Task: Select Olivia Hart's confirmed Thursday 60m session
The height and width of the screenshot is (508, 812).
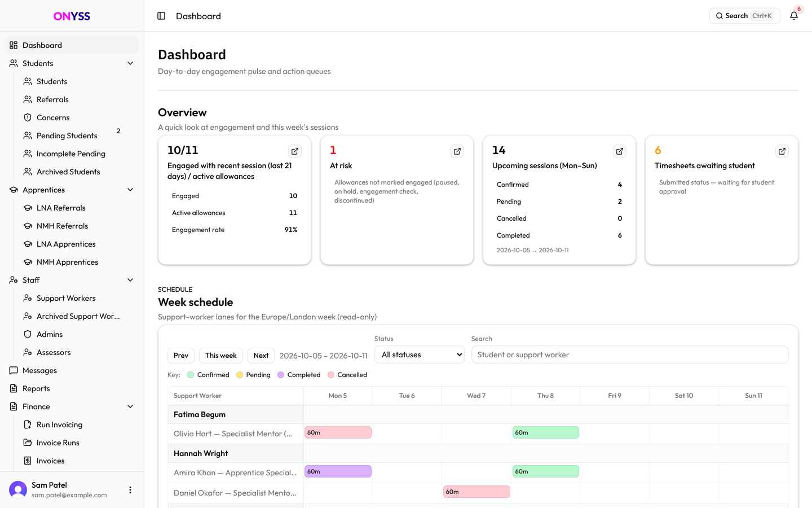Action: (546, 432)
